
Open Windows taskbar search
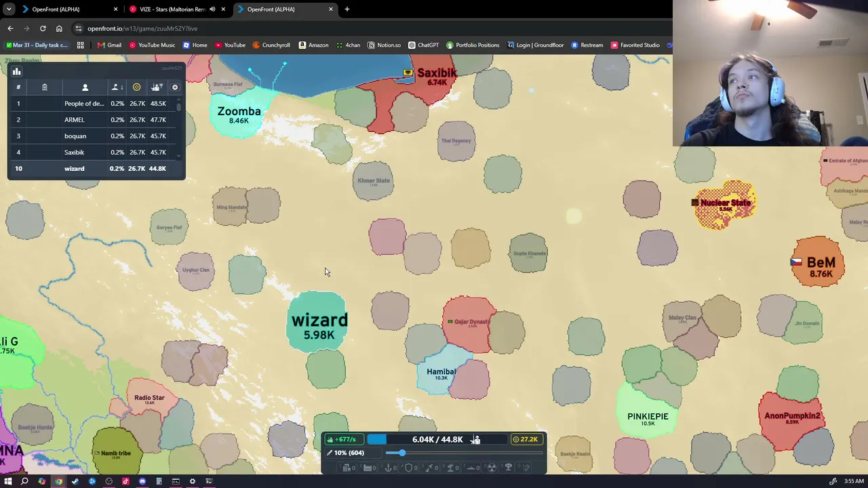24,481
